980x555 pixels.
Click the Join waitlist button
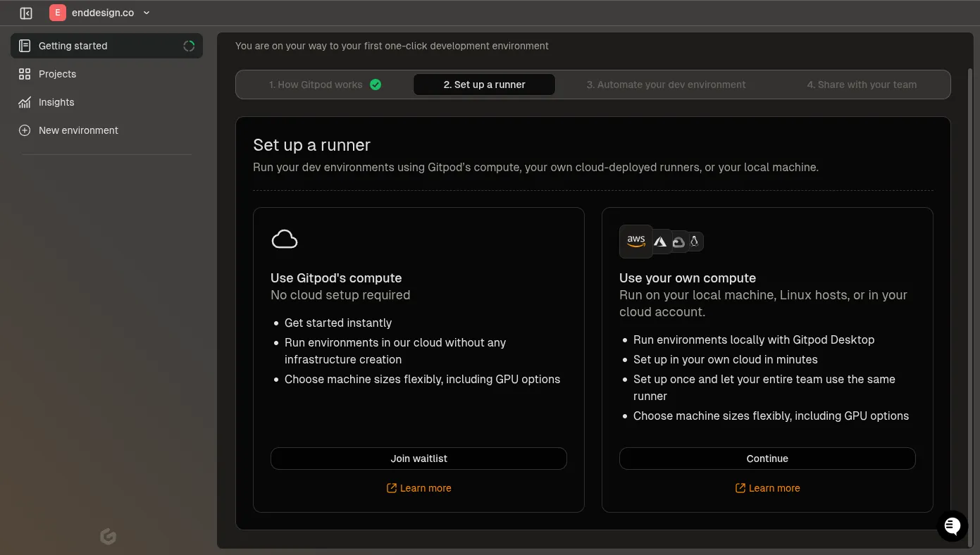[x=418, y=459]
